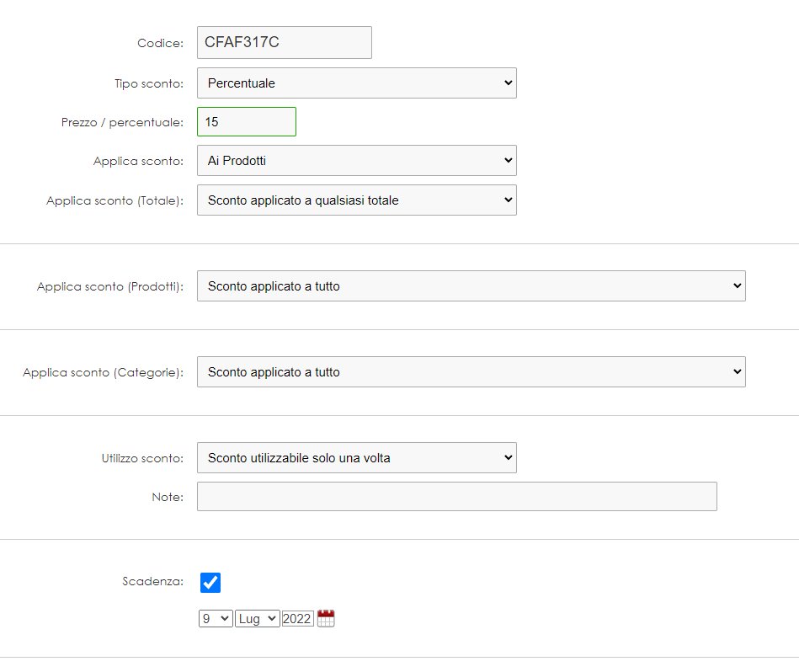Focus the Codice field containing CFAF317C

point(285,42)
